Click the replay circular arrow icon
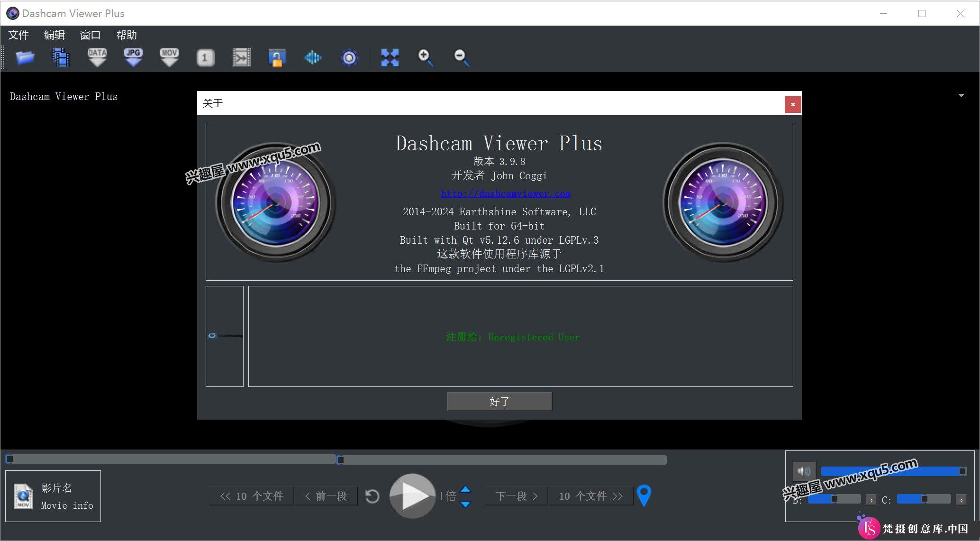Screen dimensions: 980x541 372,496
